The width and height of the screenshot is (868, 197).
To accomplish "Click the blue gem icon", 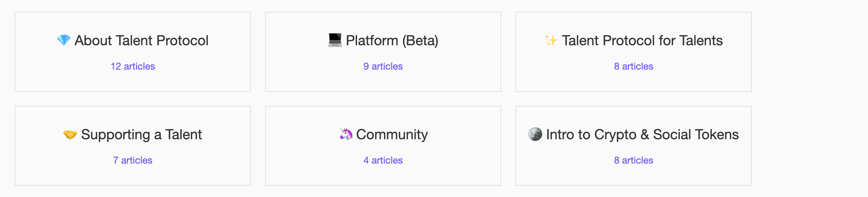I will coord(63,40).
